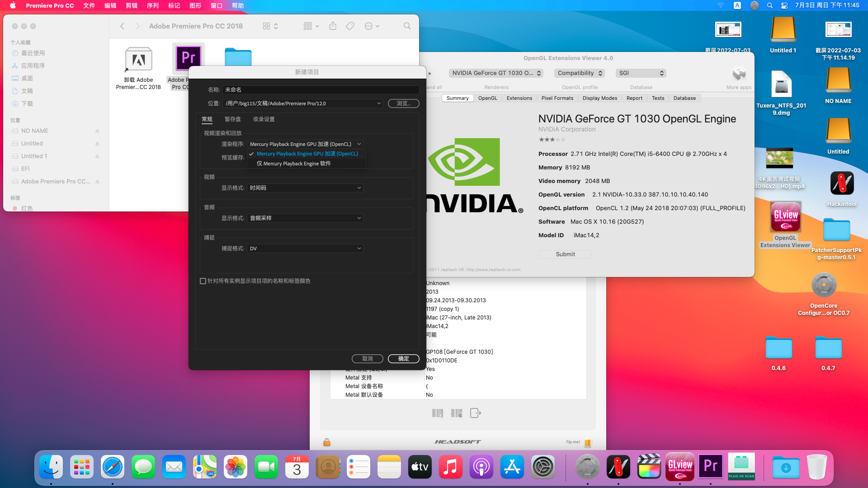
Task: Select Mercury Playback Engine software-only option
Action: click(294, 164)
